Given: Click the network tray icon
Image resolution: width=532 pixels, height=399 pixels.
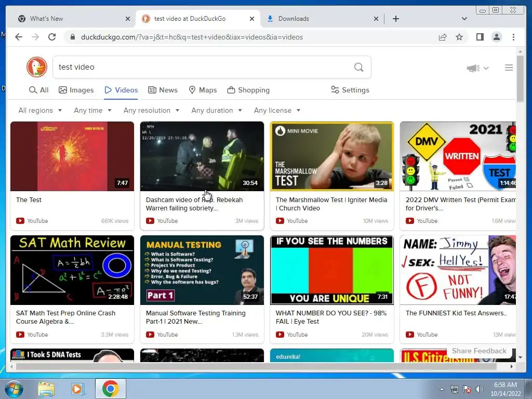Looking at the screenshot, I should click(454, 389).
